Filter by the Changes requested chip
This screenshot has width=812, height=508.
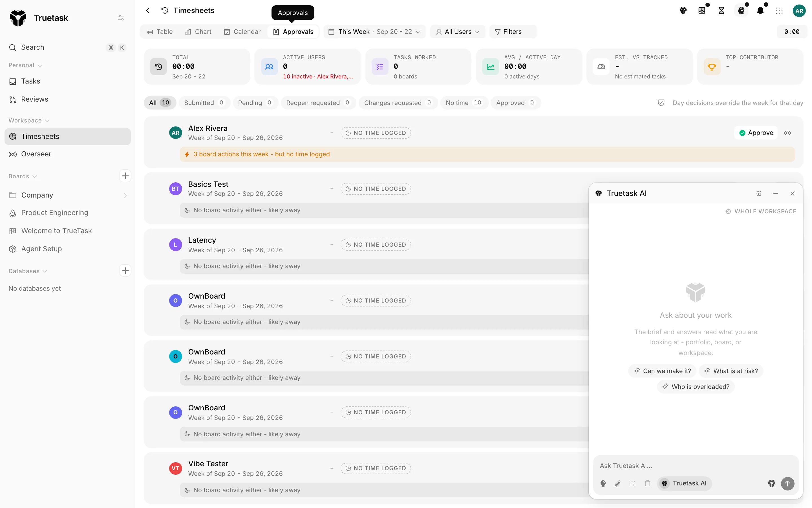click(x=398, y=102)
